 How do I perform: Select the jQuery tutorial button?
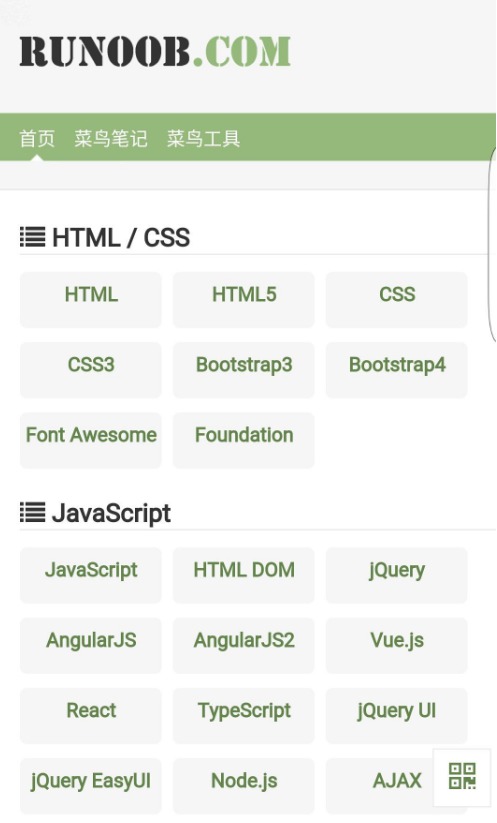(x=397, y=575)
